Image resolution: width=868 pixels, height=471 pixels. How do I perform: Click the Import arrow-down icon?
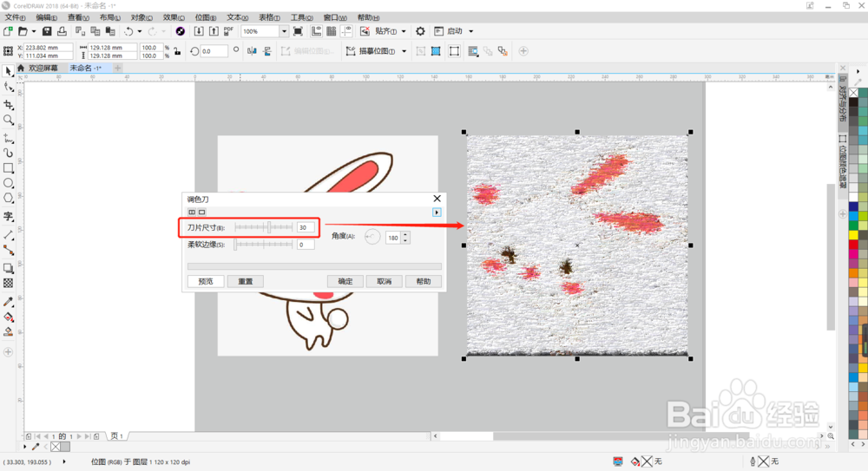(x=199, y=31)
